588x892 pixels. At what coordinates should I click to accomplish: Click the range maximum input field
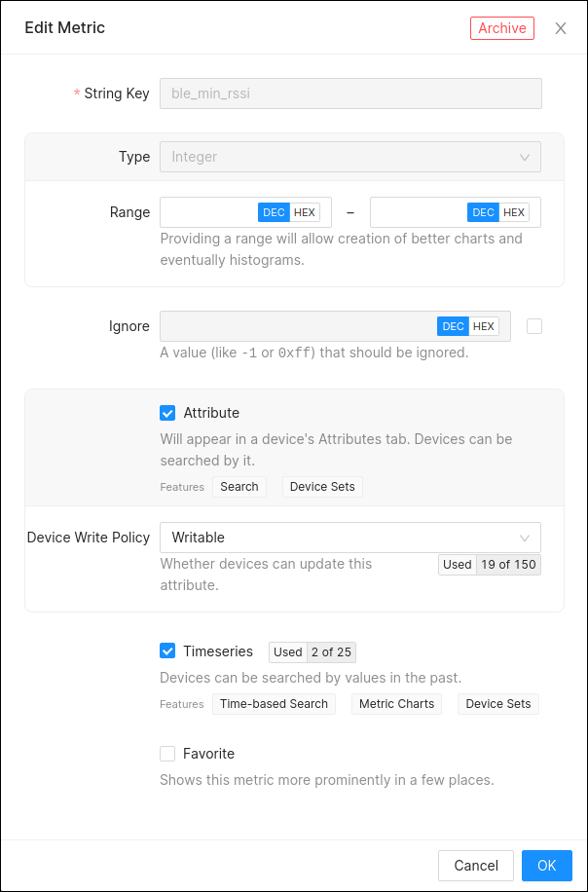click(419, 212)
